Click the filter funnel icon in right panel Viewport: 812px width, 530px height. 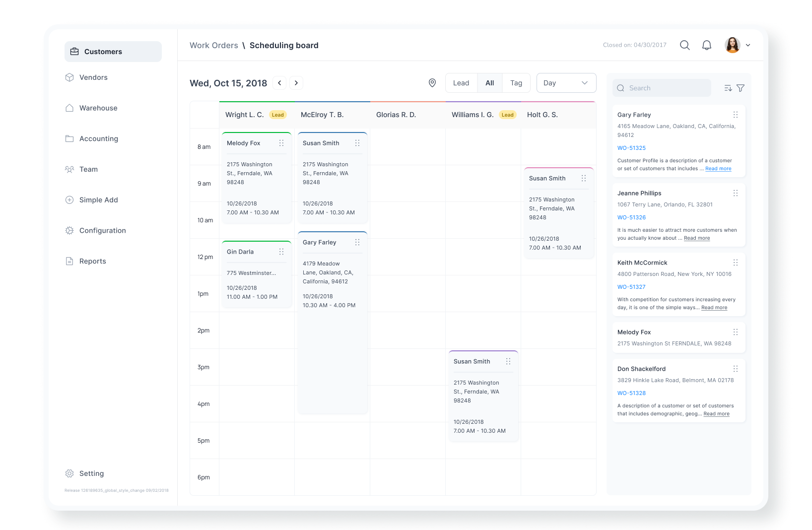click(741, 88)
